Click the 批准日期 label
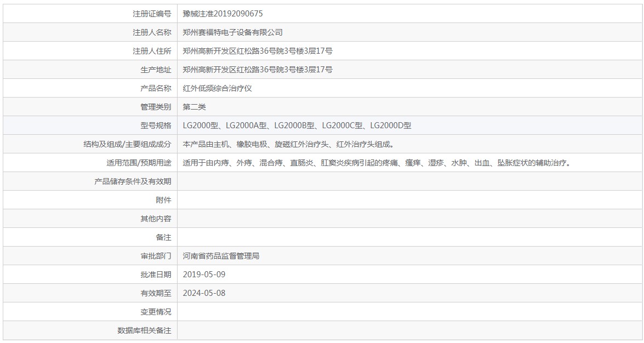The image size is (644, 343). (x=156, y=275)
